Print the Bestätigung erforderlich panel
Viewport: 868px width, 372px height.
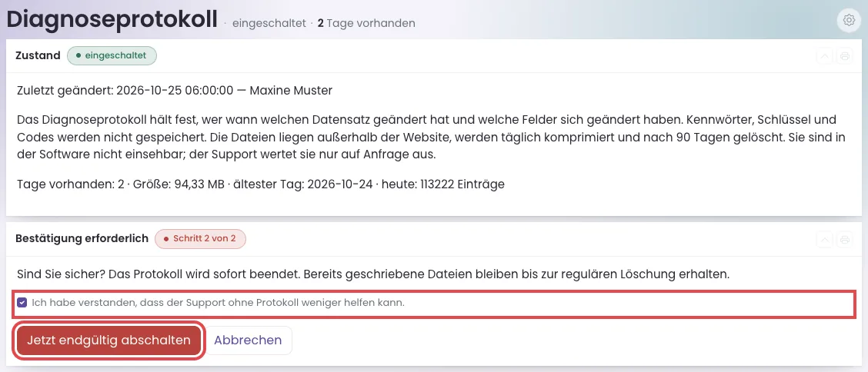tap(844, 239)
